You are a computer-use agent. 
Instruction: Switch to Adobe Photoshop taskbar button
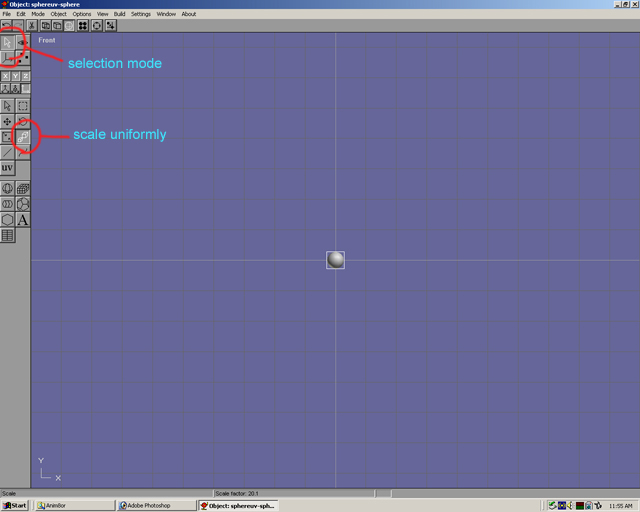pyautogui.click(x=156, y=505)
